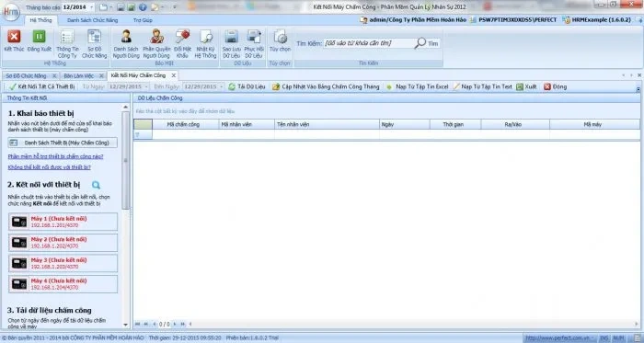Open link Phần mềm hỗ trợ thiết bị chấm công nào
This screenshot has width=644, height=343.
(x=55, y=156)
